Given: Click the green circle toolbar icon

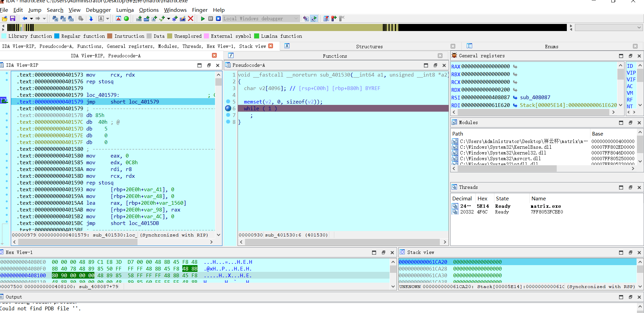Looking at the screenshot, I should [126, 19].
